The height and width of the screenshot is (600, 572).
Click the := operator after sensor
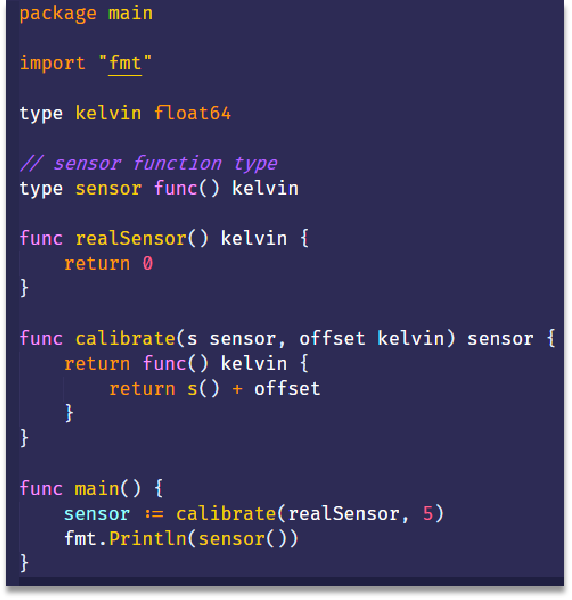coord(154,514)
